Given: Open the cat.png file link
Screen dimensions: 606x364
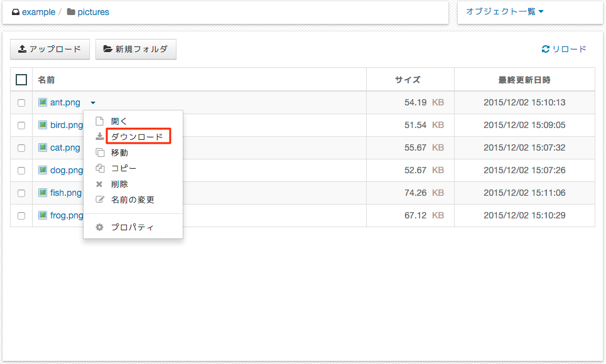Looking at the screenshot, I should (x=65, y=147).
